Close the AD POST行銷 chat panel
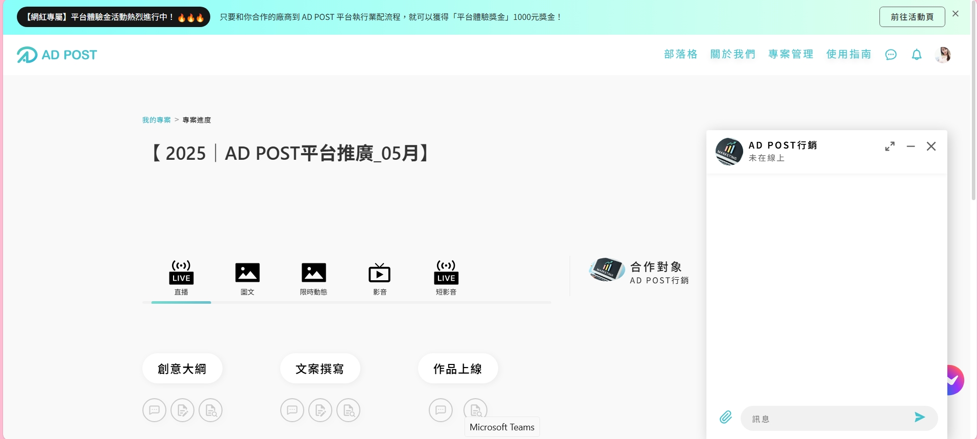The image size is (980, 439). [931, 147]
